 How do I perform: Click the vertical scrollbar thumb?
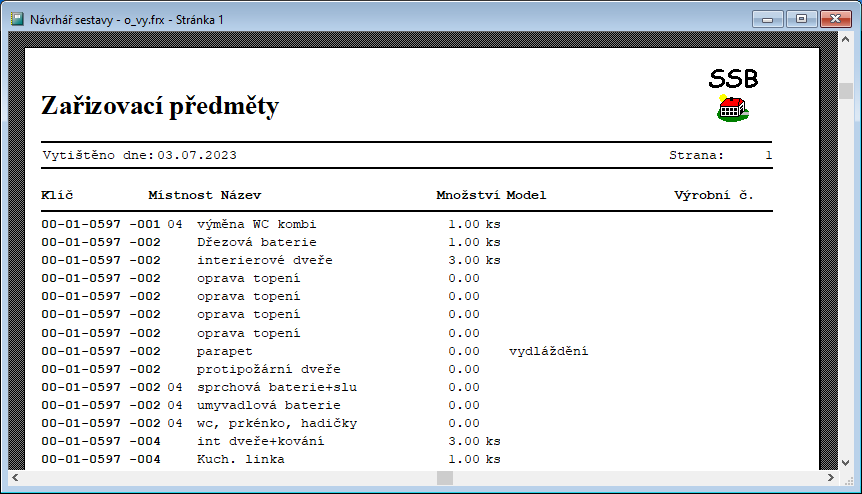(845, 91)
